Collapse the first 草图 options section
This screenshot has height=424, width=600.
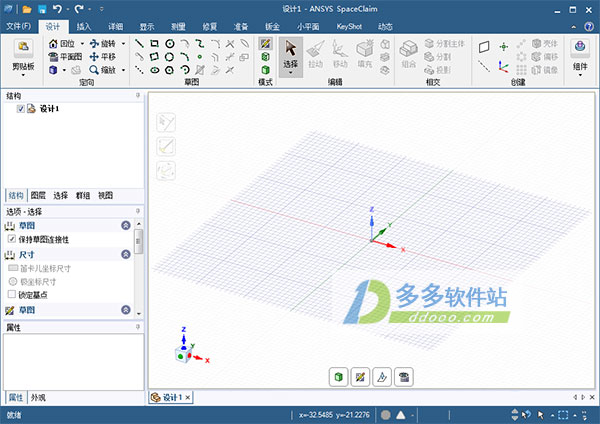(126, 225)
